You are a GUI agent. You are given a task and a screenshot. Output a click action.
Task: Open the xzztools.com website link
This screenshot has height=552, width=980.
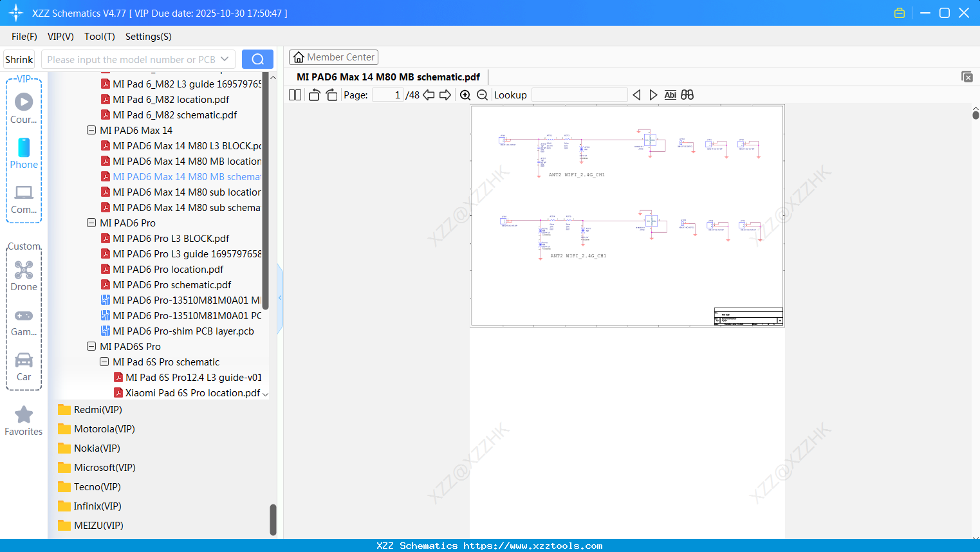click(533, 546)
